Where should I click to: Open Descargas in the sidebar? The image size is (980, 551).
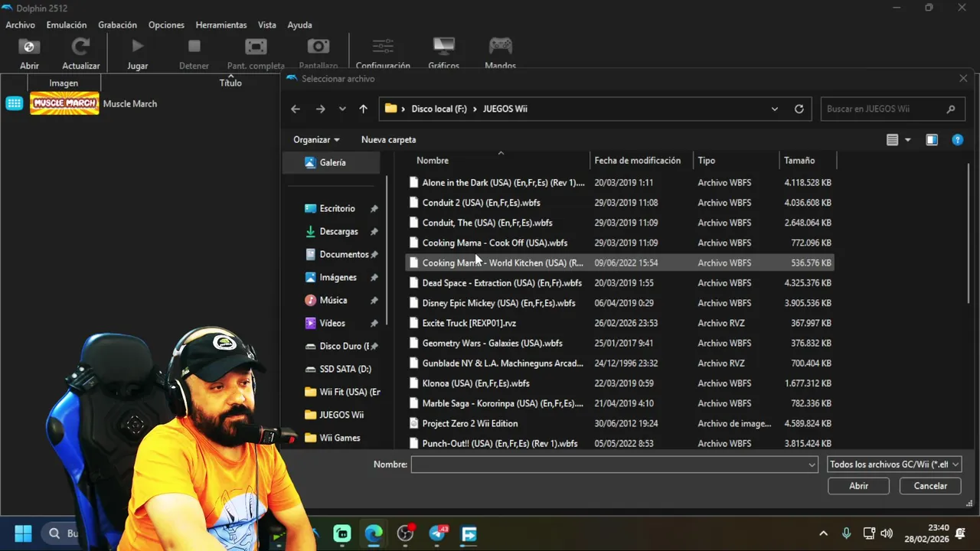click(x=338, y=231)
